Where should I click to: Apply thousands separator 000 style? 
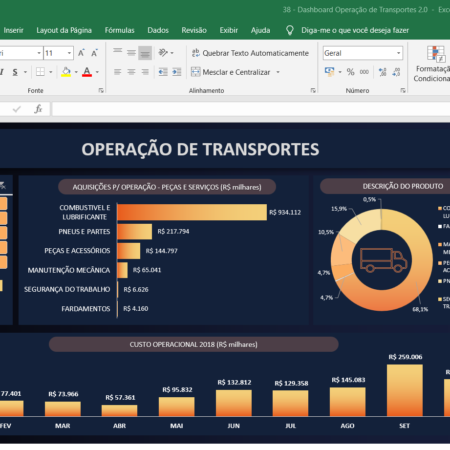364,72
